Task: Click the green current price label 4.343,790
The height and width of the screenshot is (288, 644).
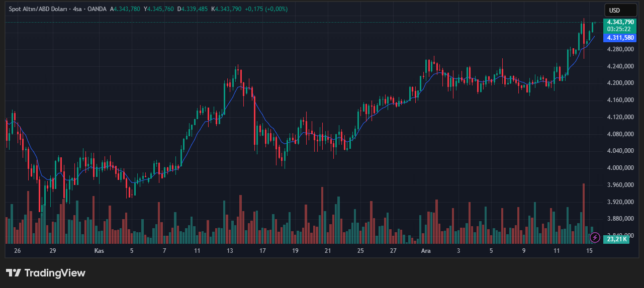Action: click(620, 22)
